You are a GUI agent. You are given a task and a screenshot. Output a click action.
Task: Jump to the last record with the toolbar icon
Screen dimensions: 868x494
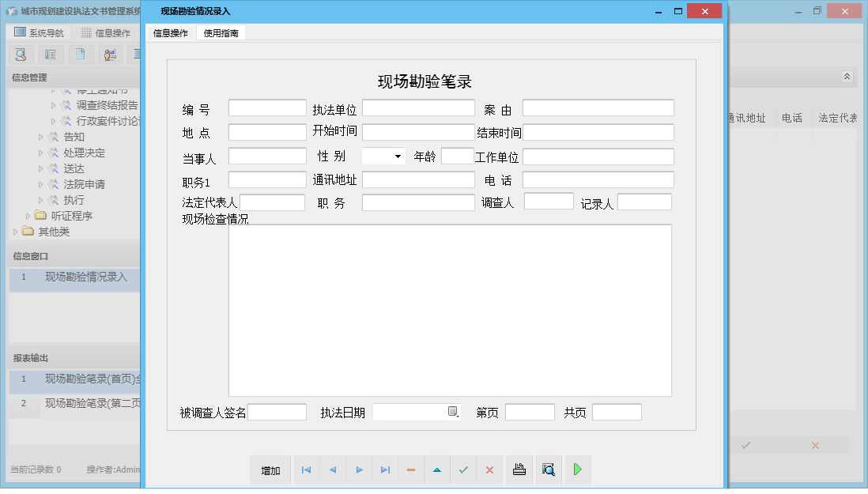(385, 469)
